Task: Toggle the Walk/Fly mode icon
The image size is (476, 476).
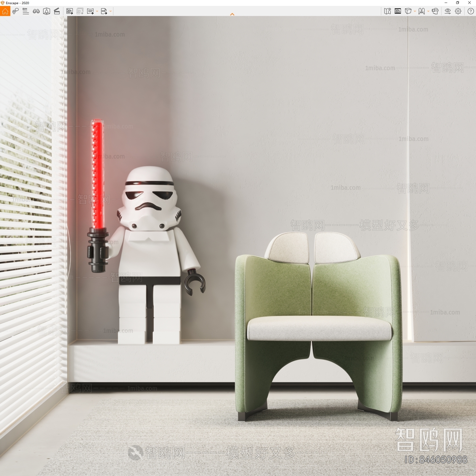Action: click(422, 11)
